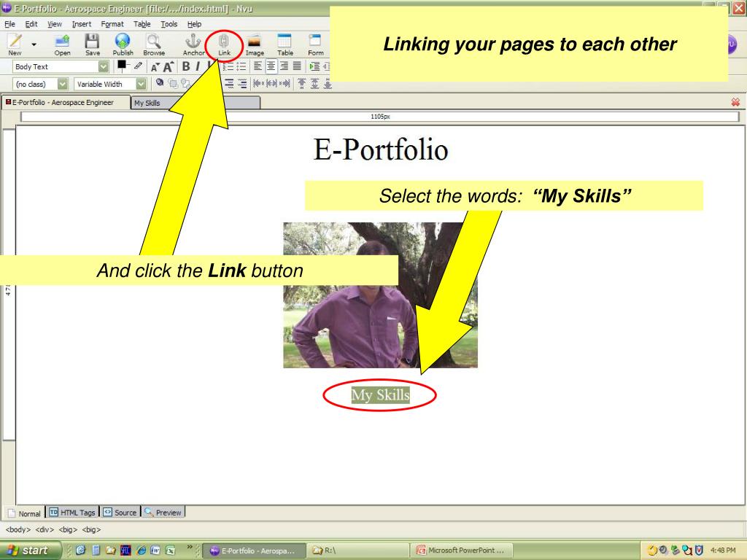747x560 pixels.
Task: Click Internet Explorer quick launch icon
Action: tap(141, 551)
